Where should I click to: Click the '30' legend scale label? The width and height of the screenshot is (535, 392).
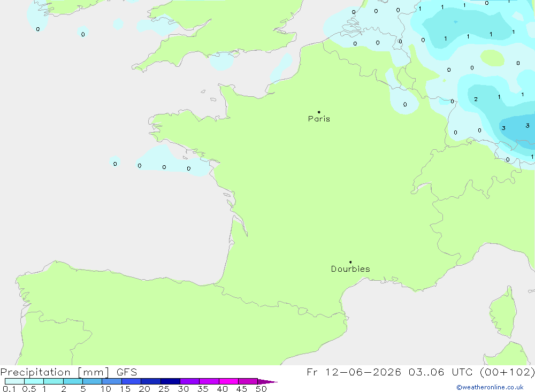pyautogui.click(x=184, y=389)
